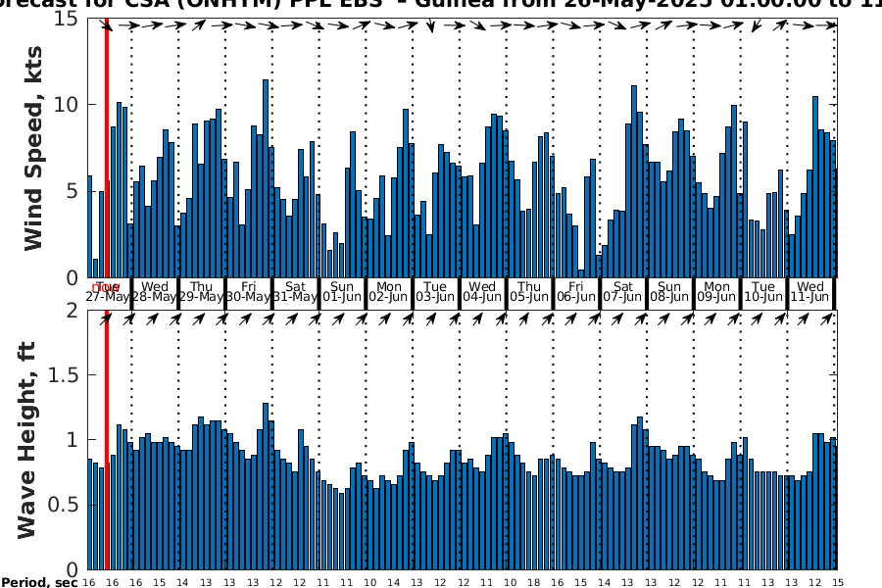Viewport: 882px width, 588px height.
Task: Select the Tue 03-Jun date label
Action: tap(435, 291)
